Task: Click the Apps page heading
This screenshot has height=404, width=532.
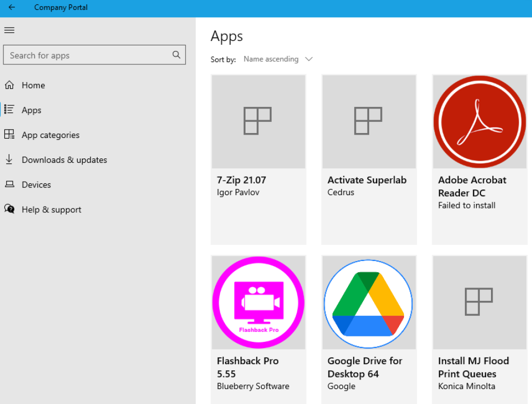Action: coord(227,36)
